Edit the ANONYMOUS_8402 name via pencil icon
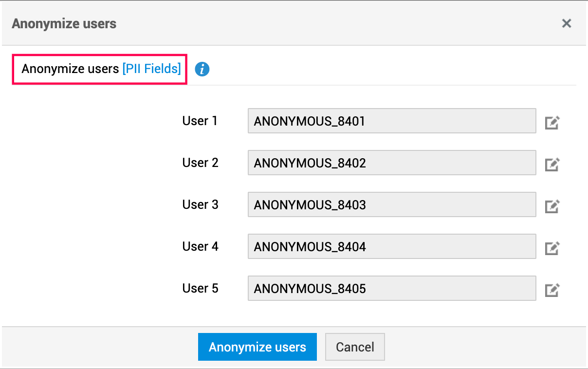This screenshot has width=588, height=369. 552,164
